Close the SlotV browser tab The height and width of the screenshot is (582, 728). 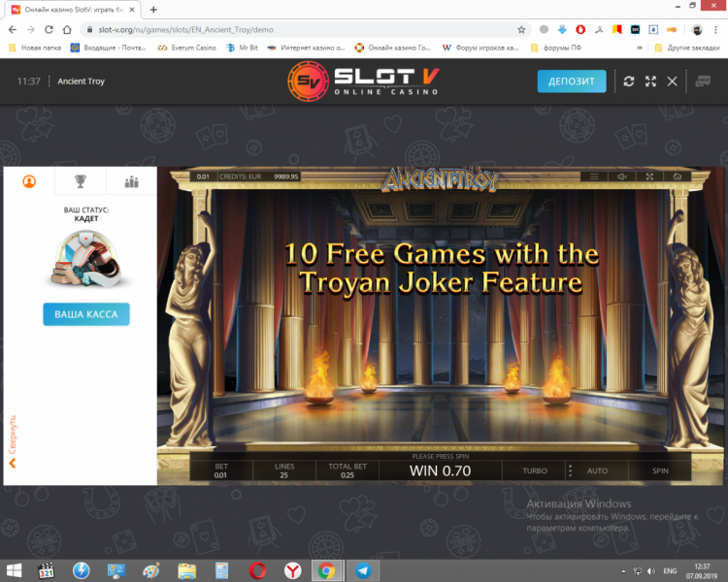pos(132,10)
